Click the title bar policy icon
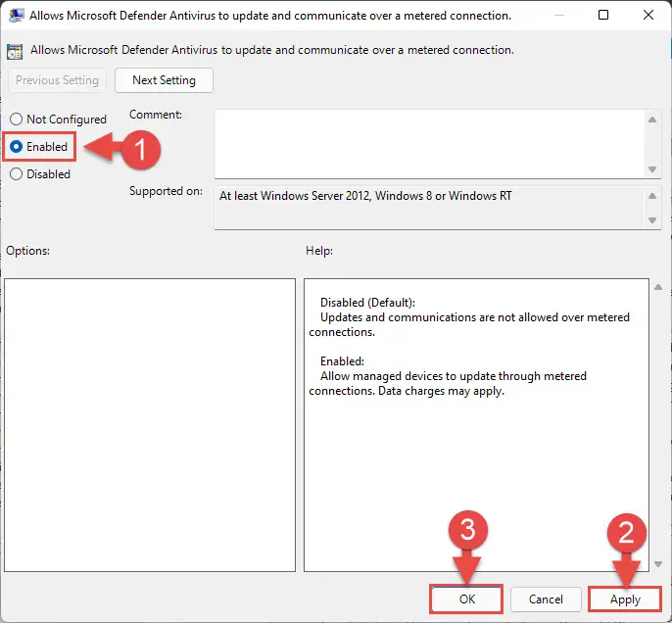Viewport: 672px width, 623px height. (16, 16)
